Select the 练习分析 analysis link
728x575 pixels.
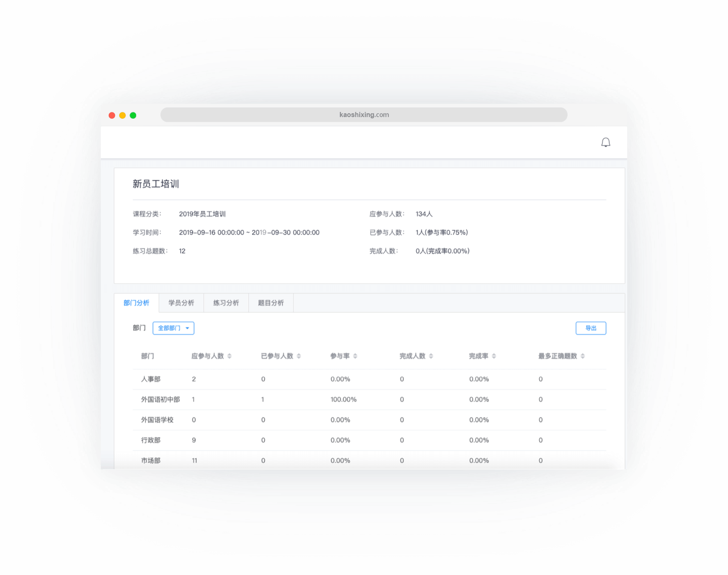(x=226, y=303)
